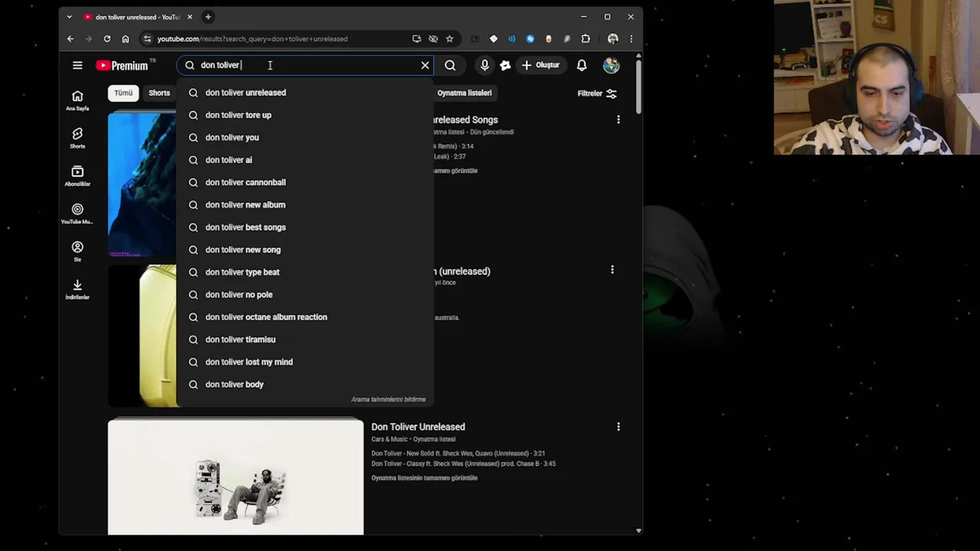This screenshot has width=980, height=551.
Task: Play 'New Solid ft. Sheck Wes, Quavo' track
Action: pos(458,453)
